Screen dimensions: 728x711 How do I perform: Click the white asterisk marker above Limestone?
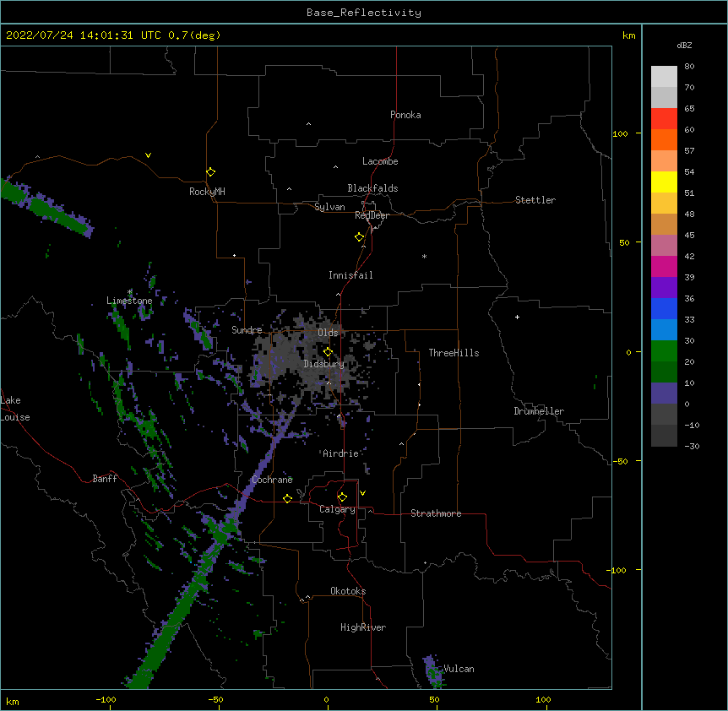point(130,292)
